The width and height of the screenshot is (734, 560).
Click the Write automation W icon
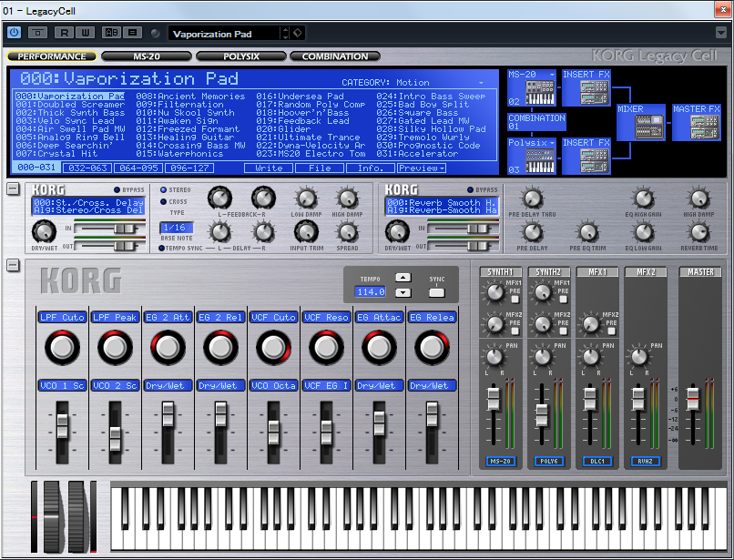pyautogui.click(x=86, y=32)
